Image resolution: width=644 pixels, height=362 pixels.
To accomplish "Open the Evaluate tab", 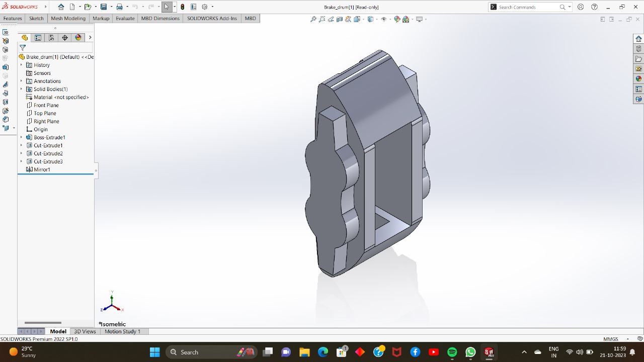I will 125,19.
